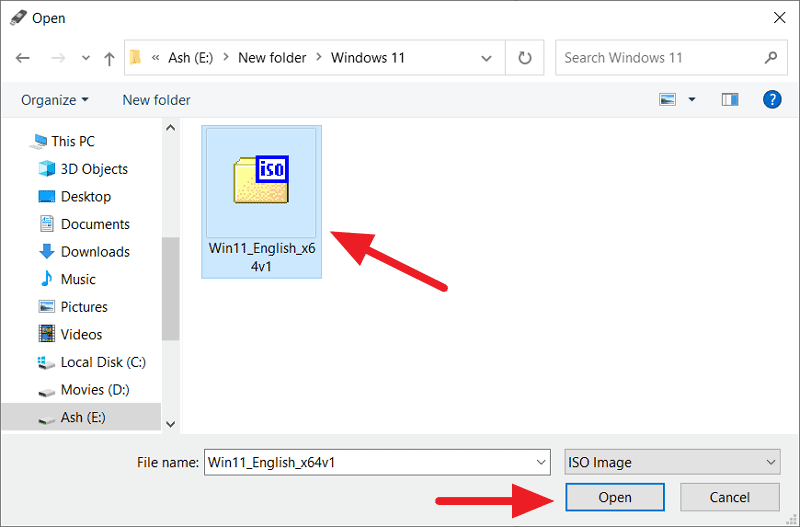The image size is (800, 527).
Task: Expand chevron after Ash (E:) breadcrumb
Action: coord(226,58)
